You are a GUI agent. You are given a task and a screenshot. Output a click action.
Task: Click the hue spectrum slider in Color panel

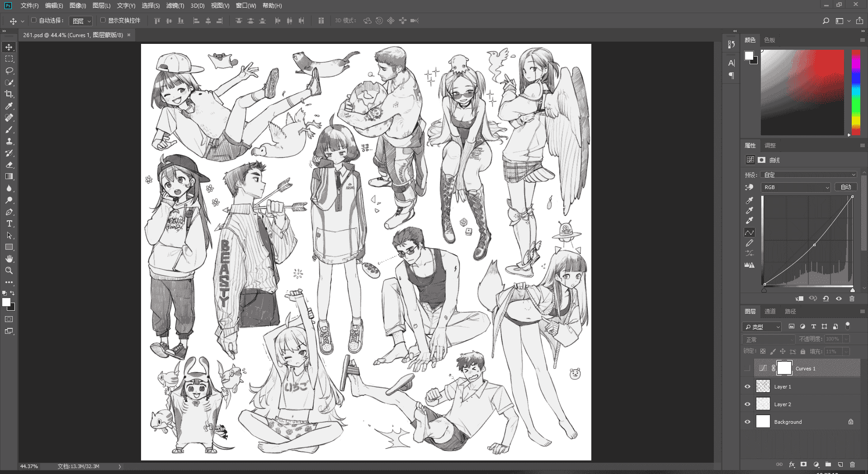(x=856, y=92)
